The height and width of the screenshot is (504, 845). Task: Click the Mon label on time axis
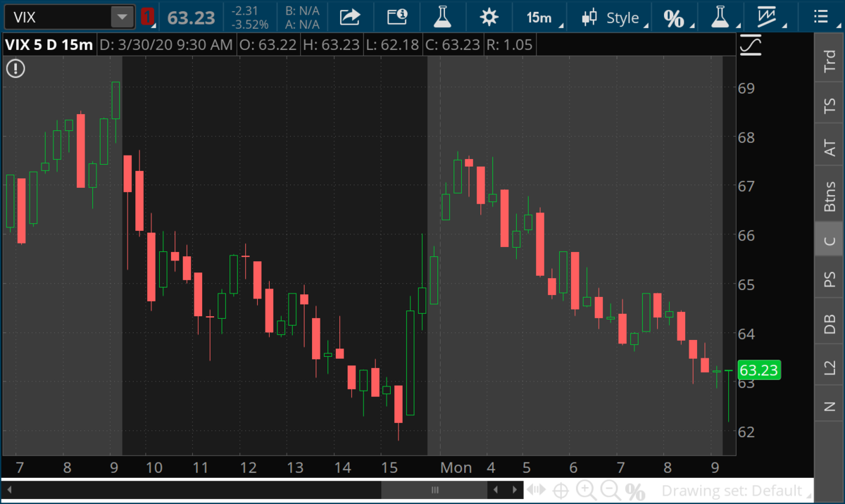[456, 468]
